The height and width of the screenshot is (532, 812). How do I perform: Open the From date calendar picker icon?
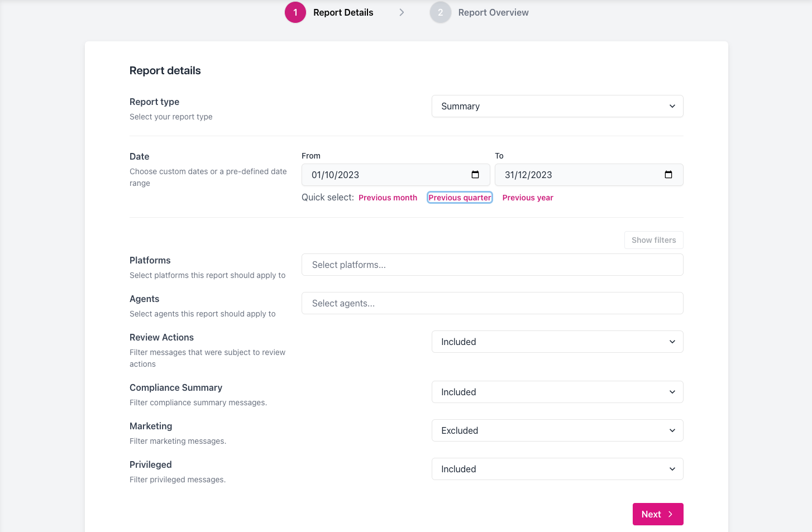click(x=475, y=175)
